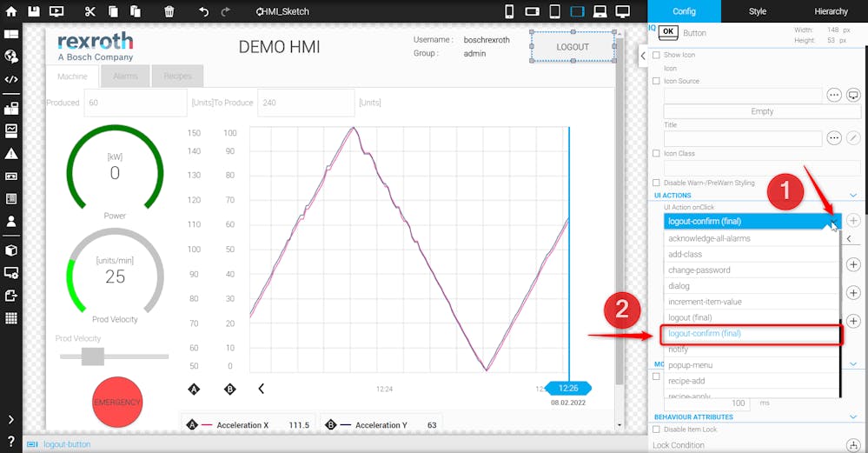This screenshot has width=868, height=453.
Task: Open the user manager sidebar icon
Action: (x=11, y=221)
